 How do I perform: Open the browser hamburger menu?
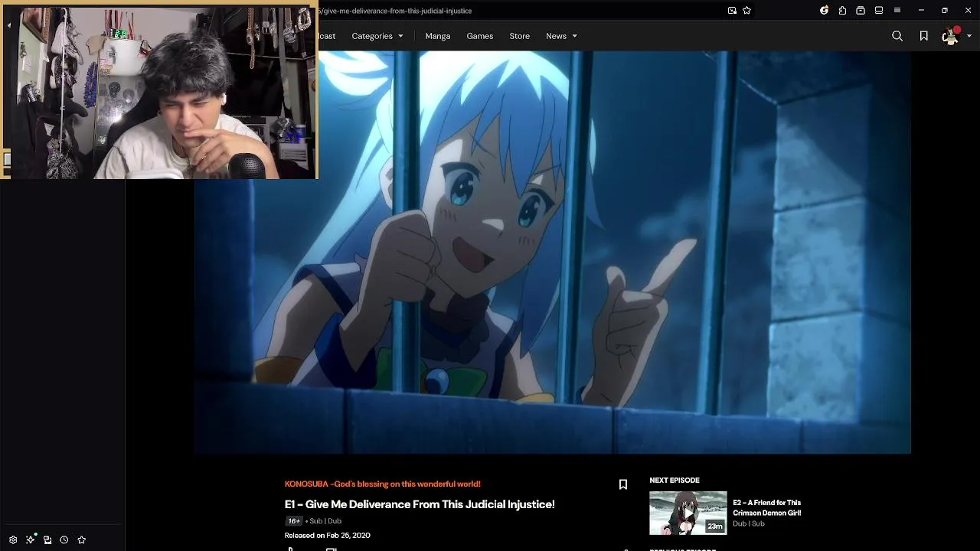coord(897,11)
